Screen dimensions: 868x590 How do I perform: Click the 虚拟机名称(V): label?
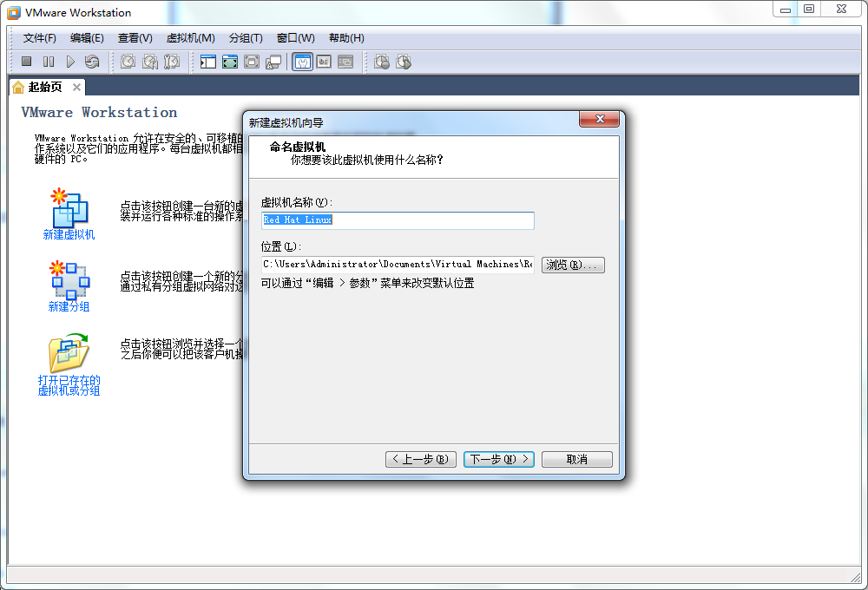tap(296, 202)
